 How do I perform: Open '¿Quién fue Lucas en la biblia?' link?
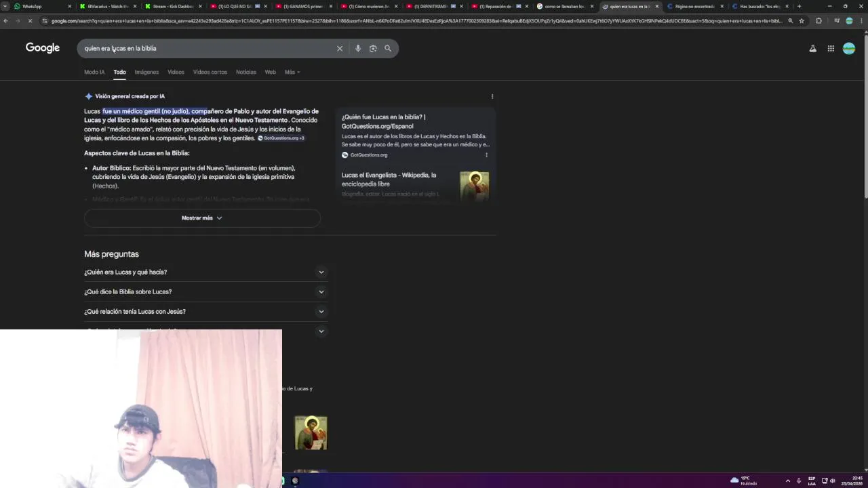pyautogui.click(x=383, y=121)
